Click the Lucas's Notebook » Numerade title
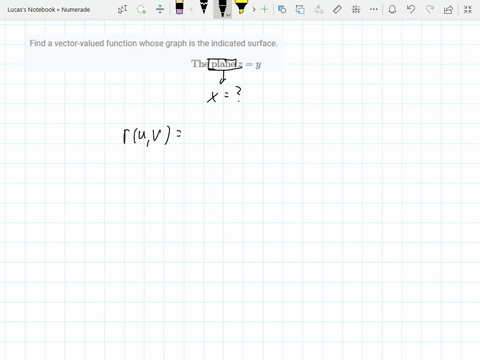This screenshot has height=360, width=480. click(x=49, y=10)
